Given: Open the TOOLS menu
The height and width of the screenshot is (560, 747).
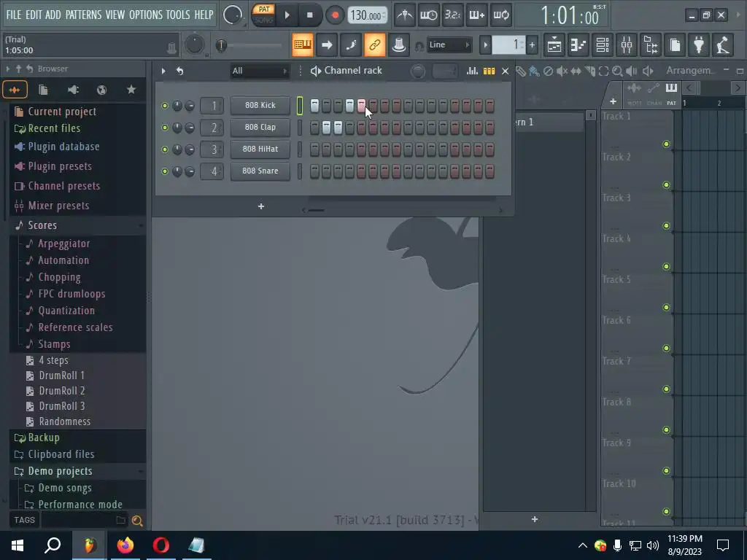Looking at the screenshot, I should (178, 15).
